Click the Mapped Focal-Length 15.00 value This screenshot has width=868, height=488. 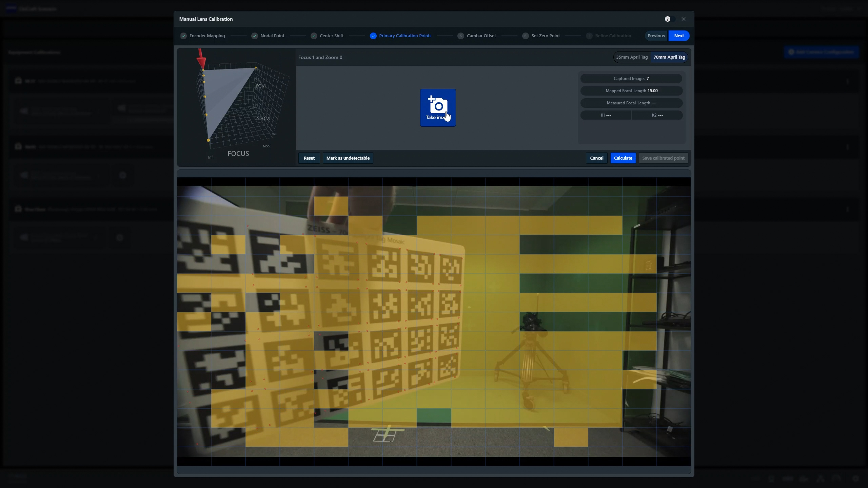point(631,91)
